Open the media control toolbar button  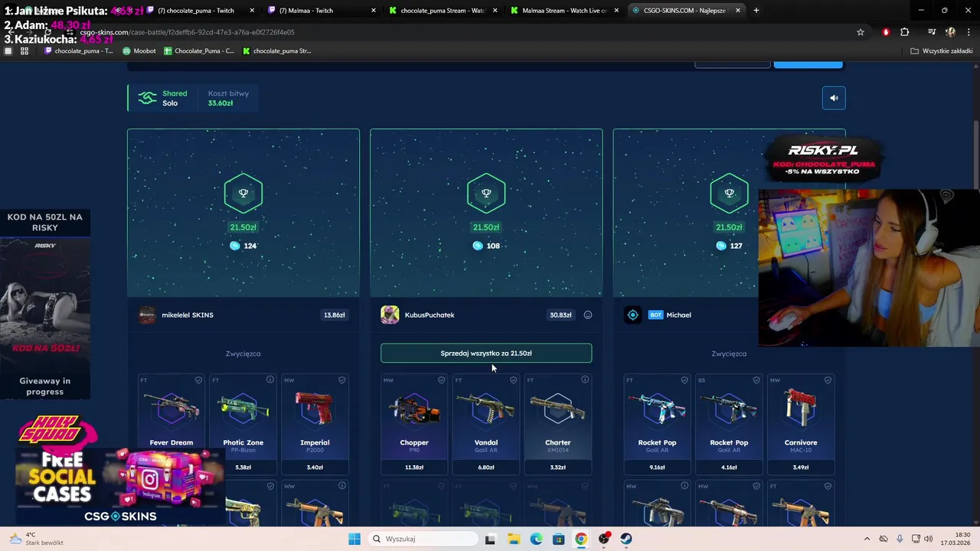click(x=932, y=32)
